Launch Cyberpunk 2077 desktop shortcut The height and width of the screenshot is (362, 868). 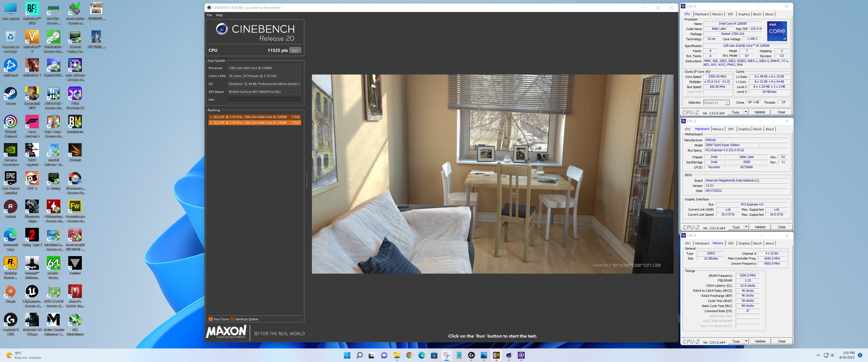point(32,98)
